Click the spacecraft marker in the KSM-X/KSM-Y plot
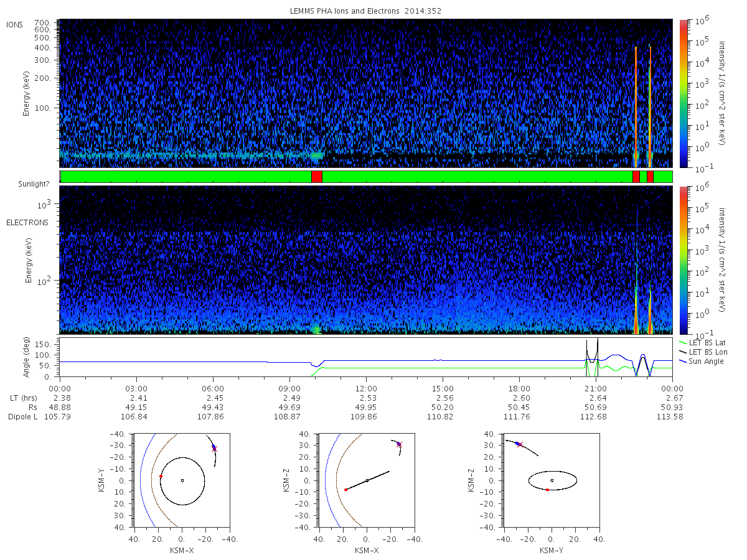 [x=214, y=447]
